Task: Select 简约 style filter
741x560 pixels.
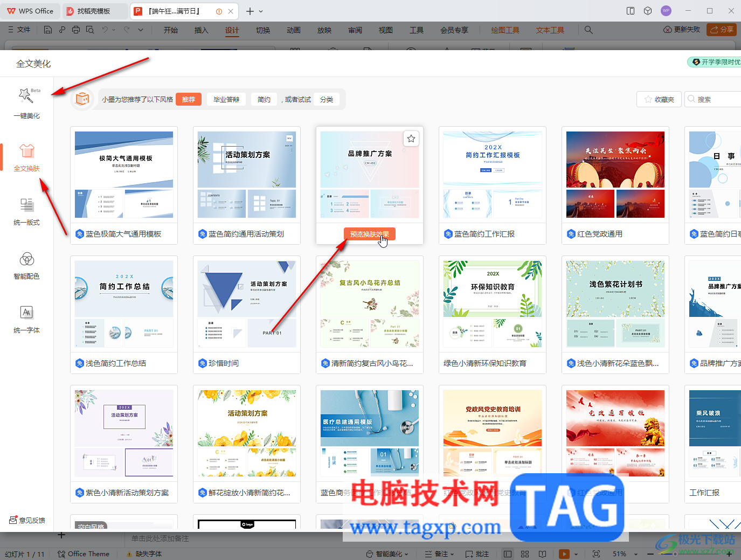Action: [264, 99]
